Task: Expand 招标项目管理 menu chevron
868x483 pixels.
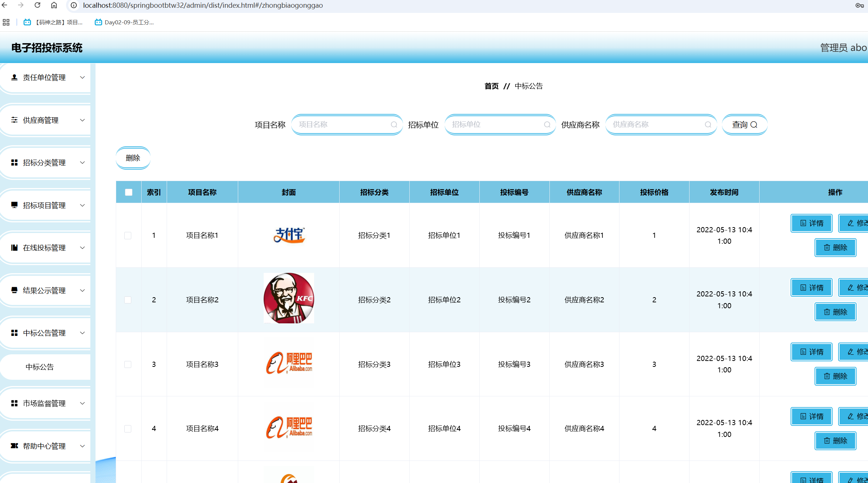Action: tap(83, 205)
